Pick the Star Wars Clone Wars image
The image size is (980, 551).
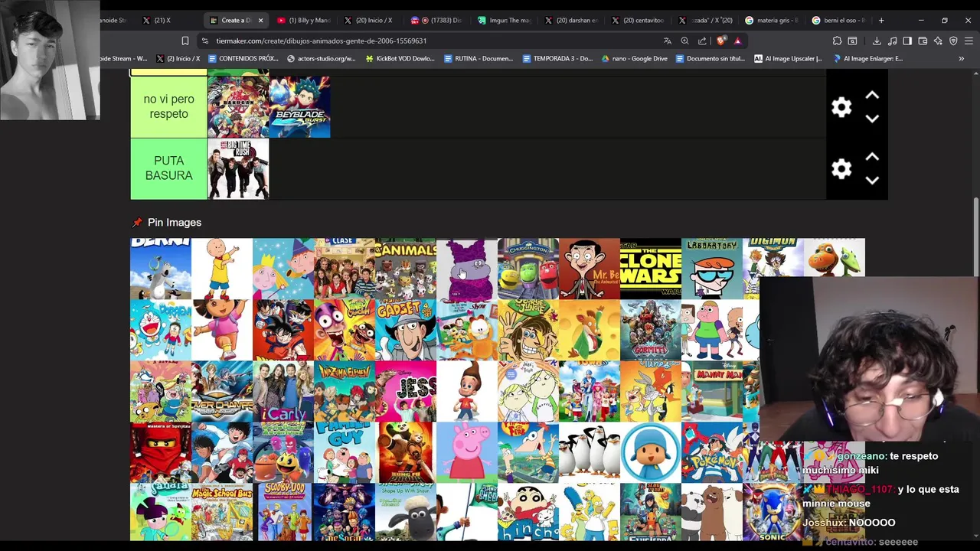(651, 269)
